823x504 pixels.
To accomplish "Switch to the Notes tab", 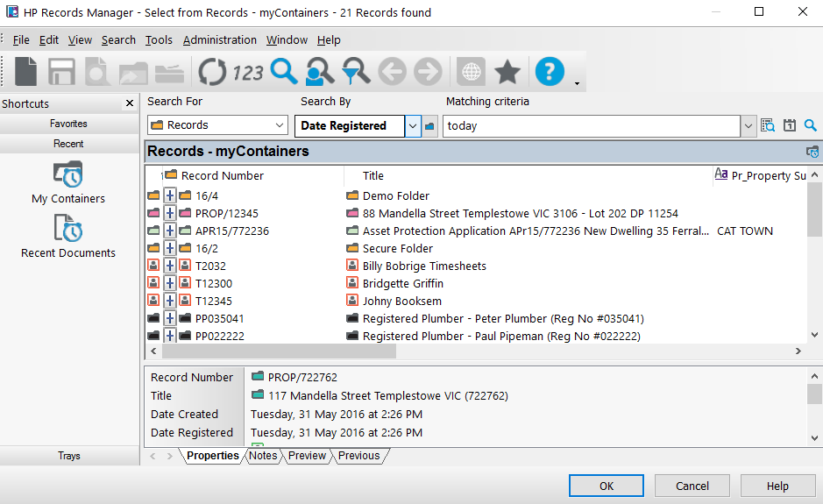I will [263, 456].
